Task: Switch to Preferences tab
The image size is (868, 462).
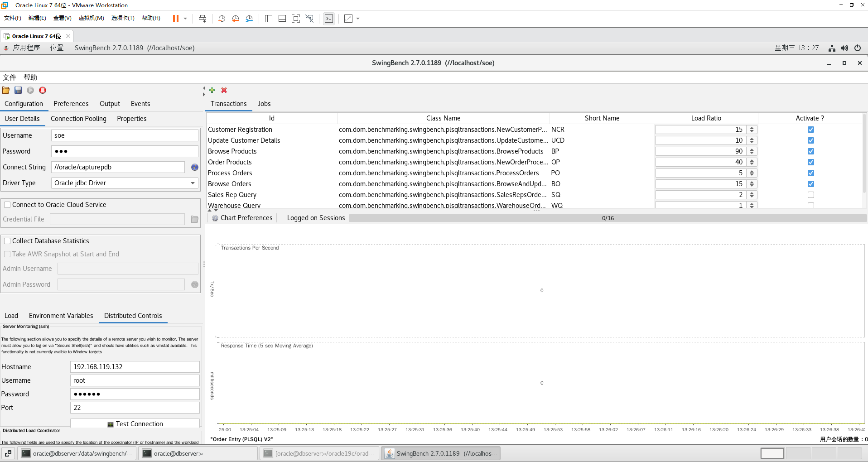Action: point(71,104)
